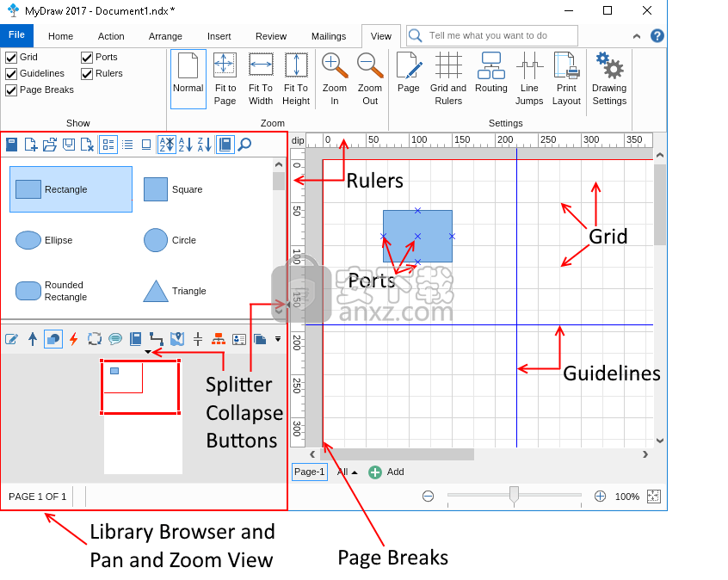Image resolution: width=728 pixels, height=580 pixels.
Task: Switch to the Home tab
Action: click(x=60, y=36)
